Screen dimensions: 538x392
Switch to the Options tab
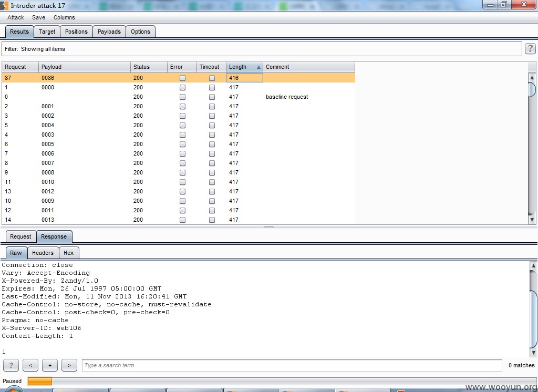[140, 32]
